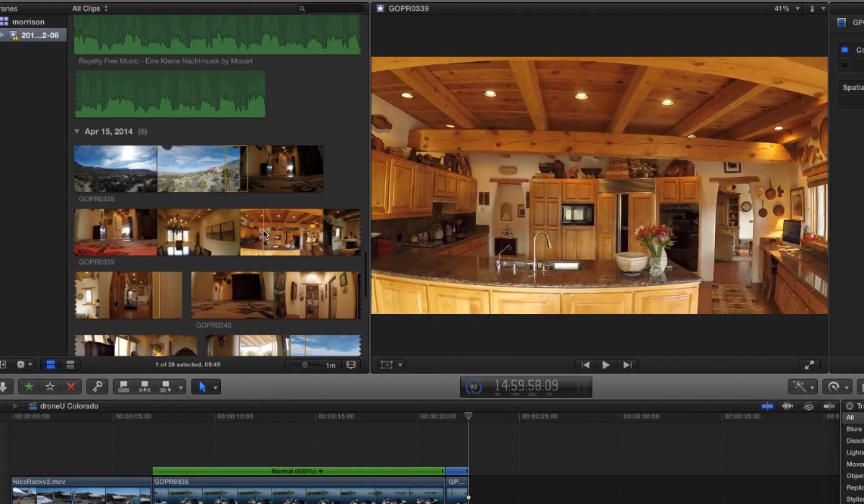Select the GOPR0338 clip thumbnail
864x504 pixels.
115,168
